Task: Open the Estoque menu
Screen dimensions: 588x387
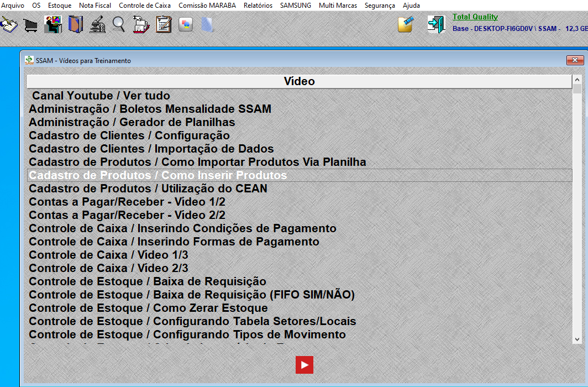Action: coord(60,6)
